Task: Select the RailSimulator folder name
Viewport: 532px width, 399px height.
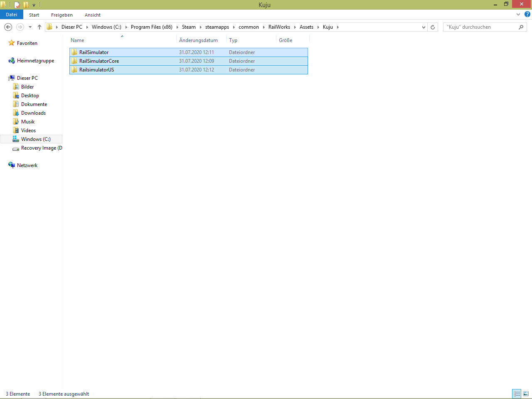Action: pyautogui.click(x=94, y=52)
